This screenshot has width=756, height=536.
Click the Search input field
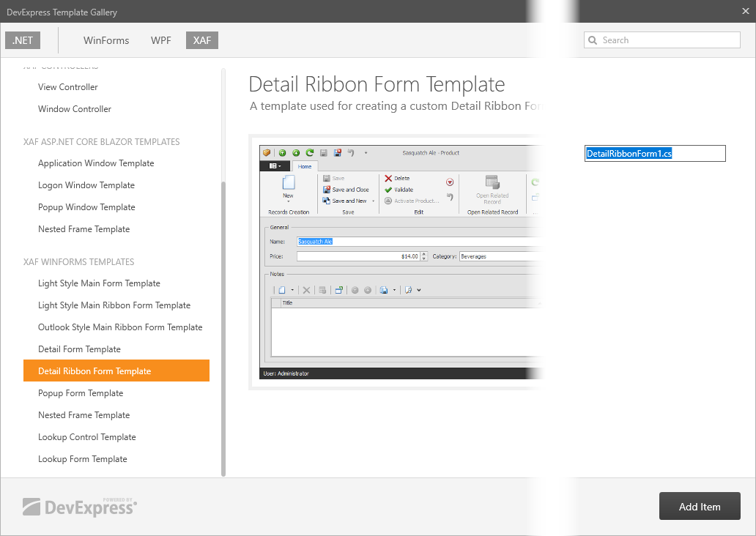click(x=662, y=40)
